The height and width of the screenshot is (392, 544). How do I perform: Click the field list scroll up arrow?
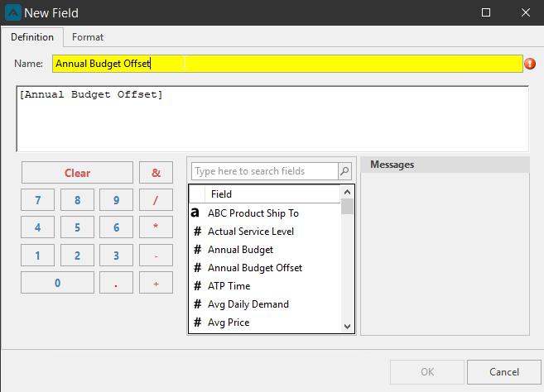pos(347,192)
